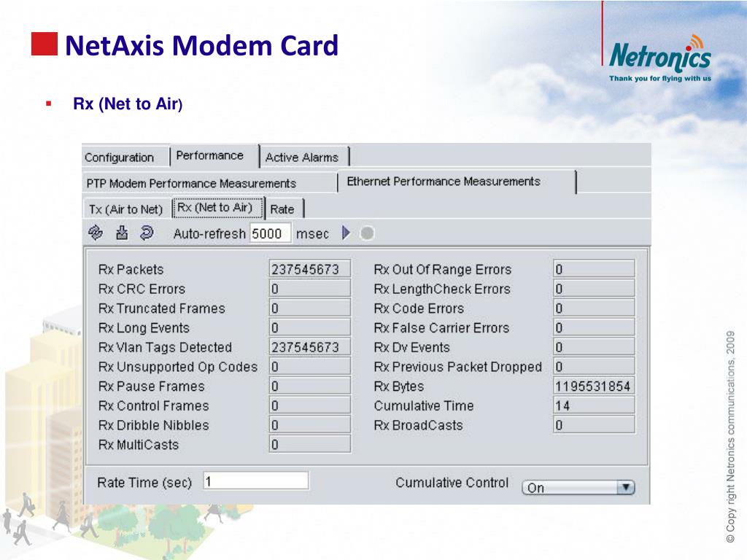747x560 pixels.
Task: Click the Rate Time (sec) input field
Action: 256,481
